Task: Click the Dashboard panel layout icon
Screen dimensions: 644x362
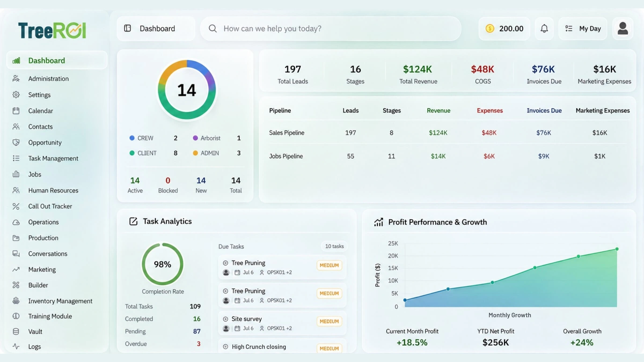Action: click(127, 28)
